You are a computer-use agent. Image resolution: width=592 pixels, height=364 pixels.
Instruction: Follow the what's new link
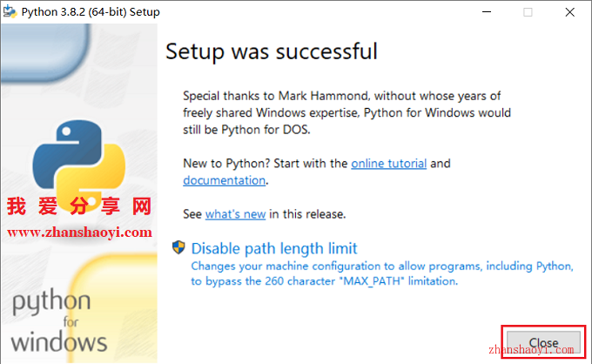click(x=236, y=214)
